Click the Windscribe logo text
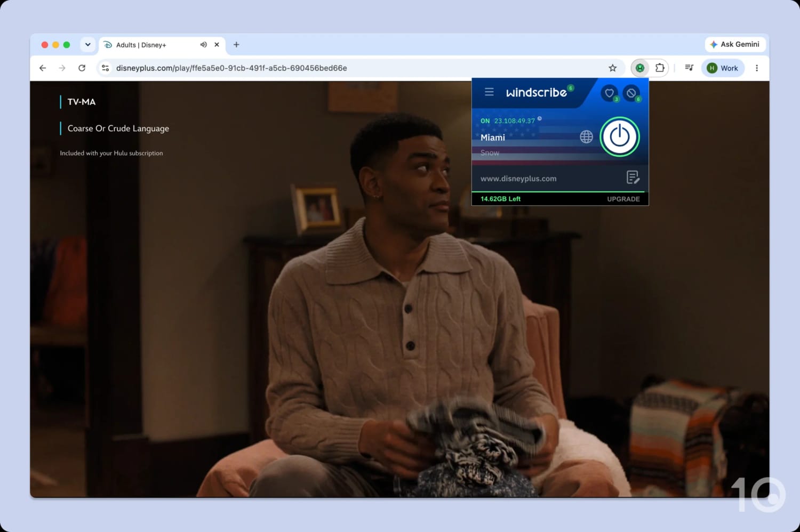800x532 pixels. [x=536, y=92]
